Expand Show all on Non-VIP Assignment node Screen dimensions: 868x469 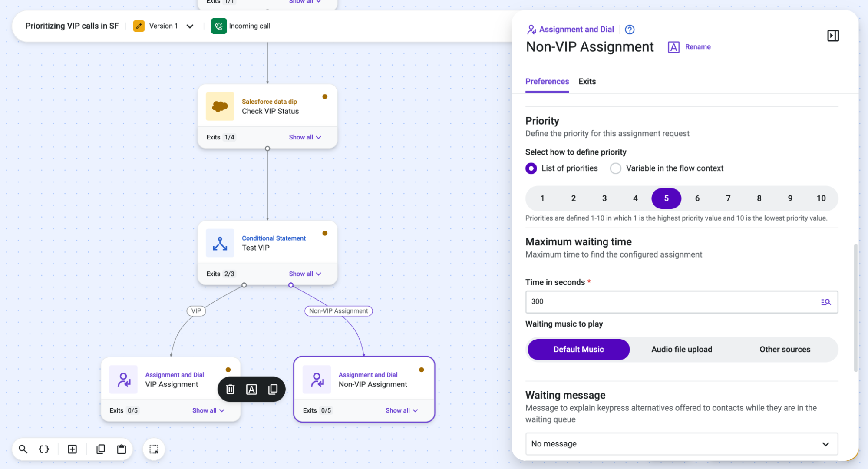(401, 410)
